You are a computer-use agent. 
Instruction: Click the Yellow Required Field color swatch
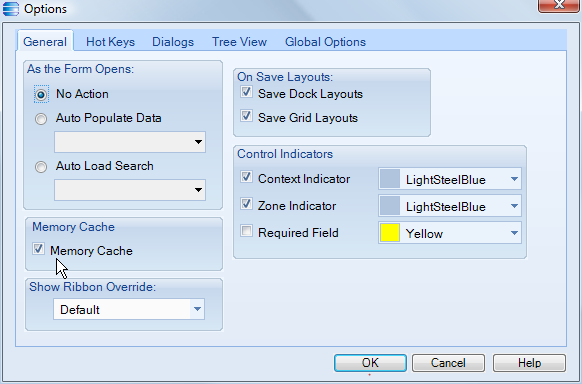[x=390, y=233]
